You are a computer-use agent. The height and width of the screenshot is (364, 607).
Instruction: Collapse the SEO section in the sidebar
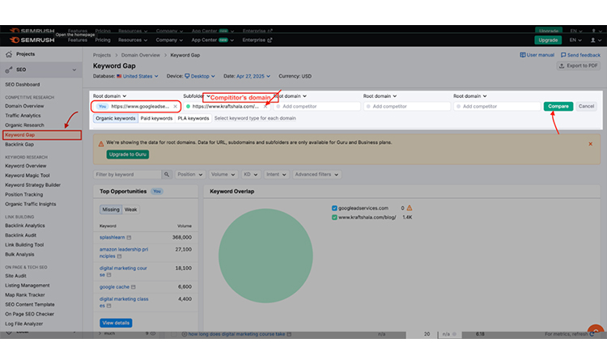74,70
